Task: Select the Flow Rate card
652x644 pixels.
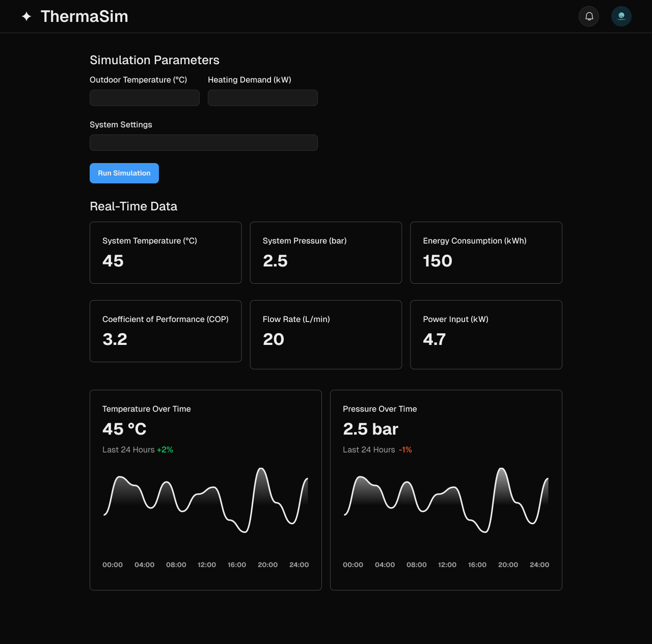Action: [x=326, y=335]
